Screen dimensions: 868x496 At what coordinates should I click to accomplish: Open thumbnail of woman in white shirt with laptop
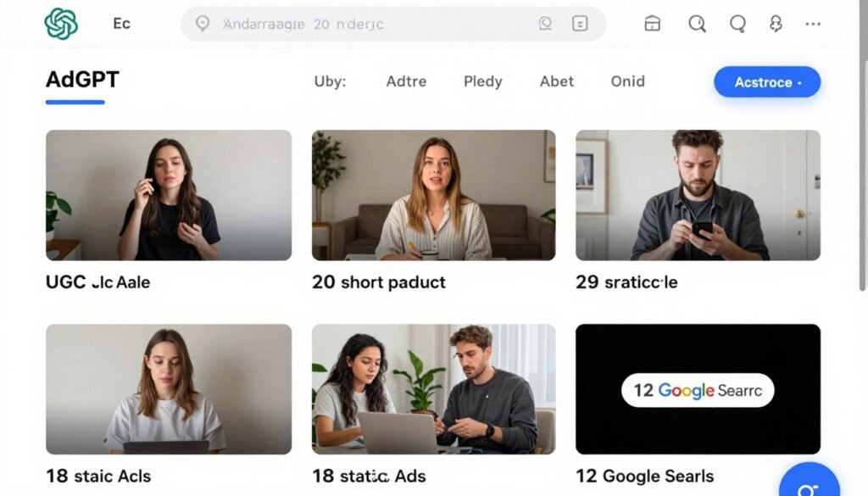(169, 389)
